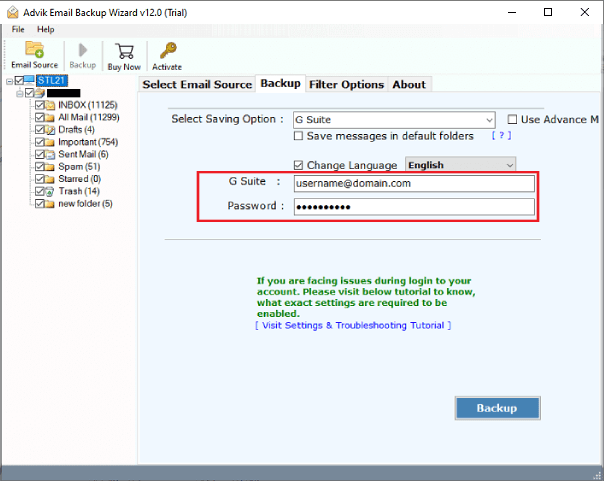Click the Trash recycle icon
Image resolution: width=604 pixels, height=481 pixels.
[x=50, y=191]
